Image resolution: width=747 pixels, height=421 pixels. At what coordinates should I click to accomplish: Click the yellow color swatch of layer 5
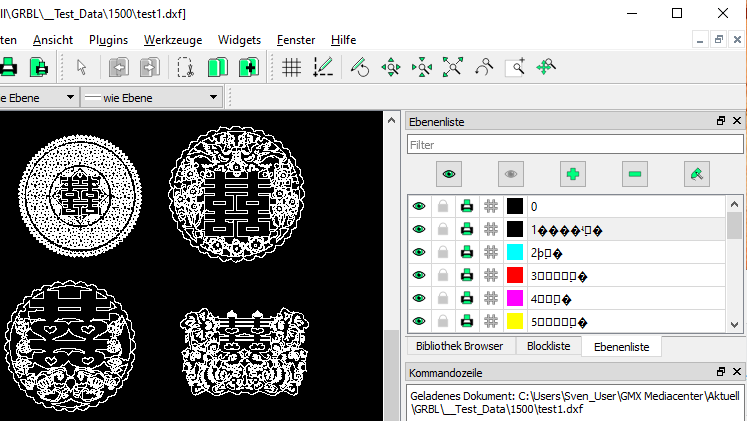click(x=515, y=322)
